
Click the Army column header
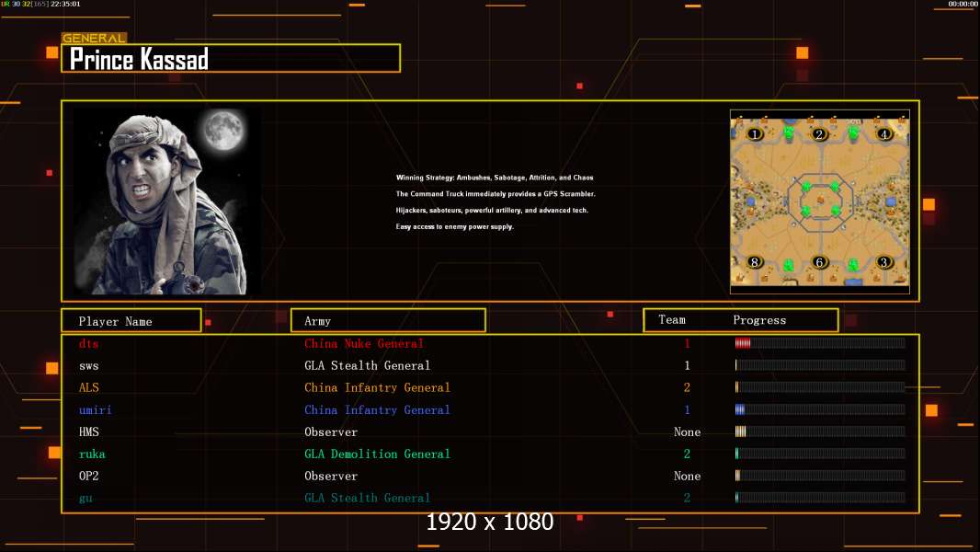tap(388, 321)
